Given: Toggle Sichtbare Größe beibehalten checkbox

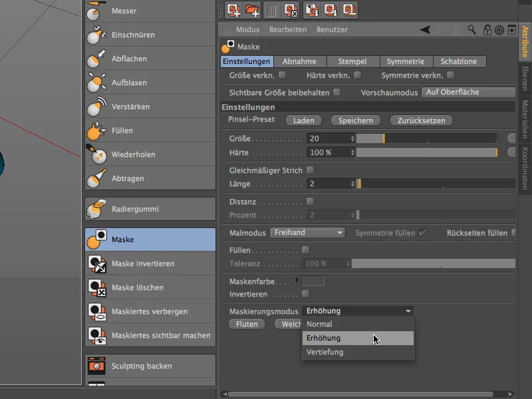Looking at the screenshot, I should (336, 92).
